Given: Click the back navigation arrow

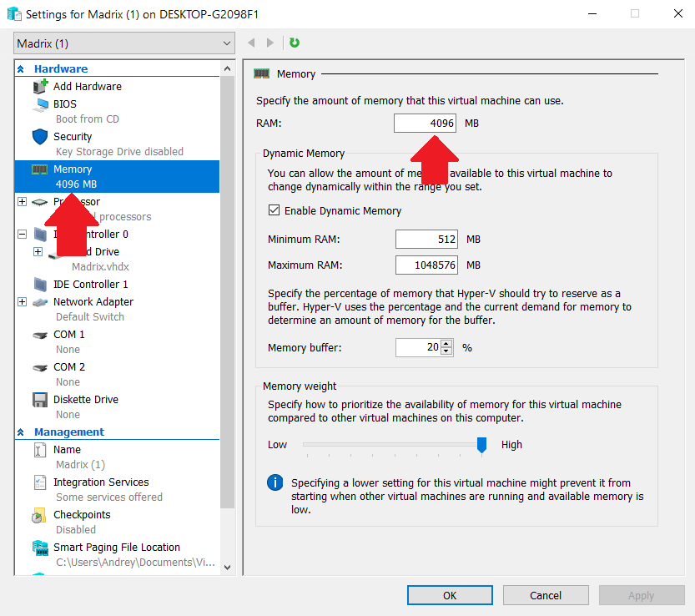Looking at the screenshot, I should pos(251,43).
